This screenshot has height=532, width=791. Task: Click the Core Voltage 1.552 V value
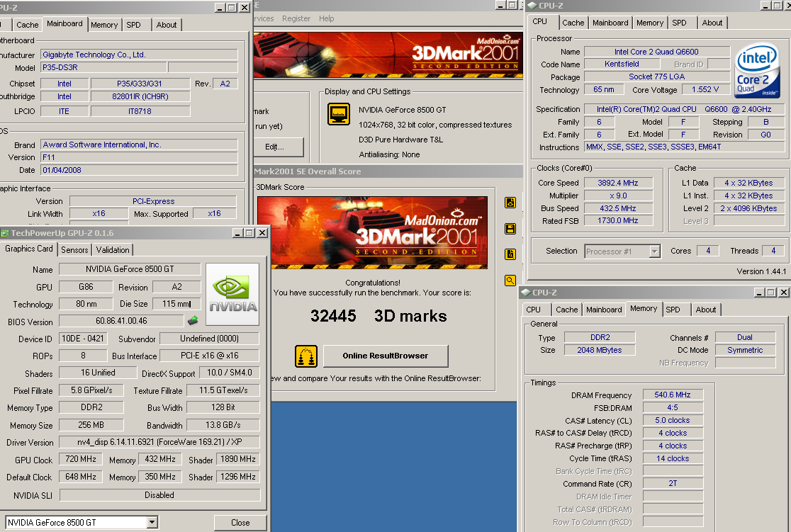[x=705, y=89]
